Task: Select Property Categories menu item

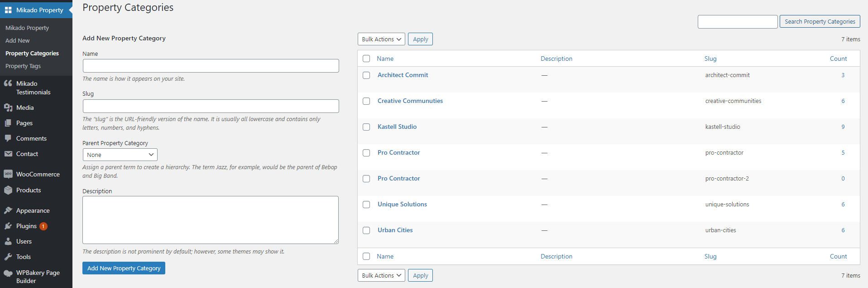Action: [x=32, y=53]
